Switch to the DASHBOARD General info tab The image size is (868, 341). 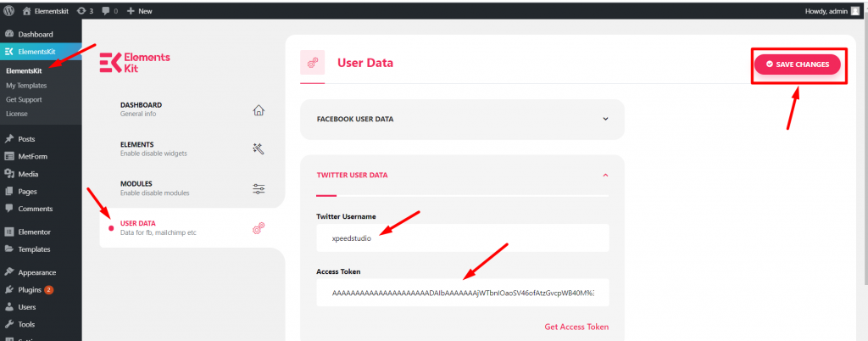point(192,109)
